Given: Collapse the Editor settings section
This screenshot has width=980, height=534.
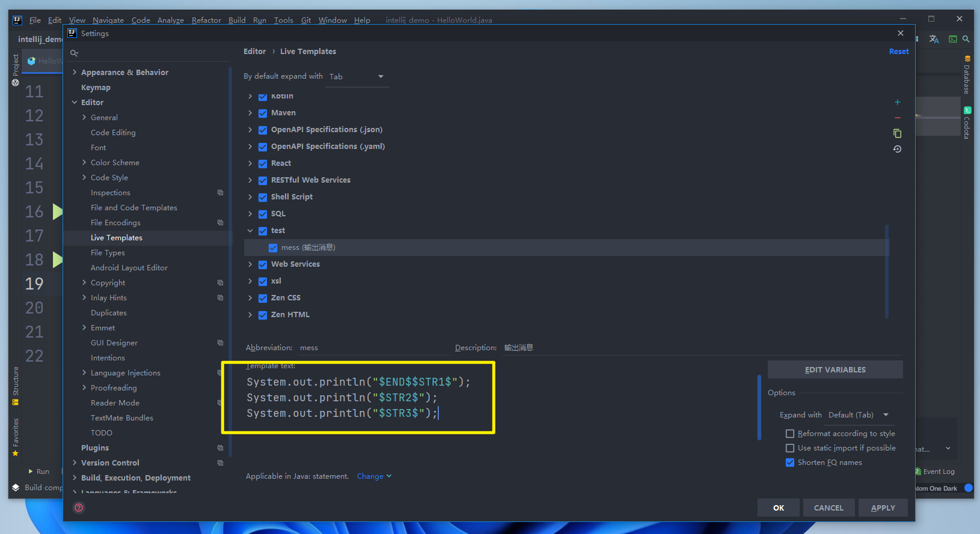Looking at the screenshot, I should click(75, 103).
